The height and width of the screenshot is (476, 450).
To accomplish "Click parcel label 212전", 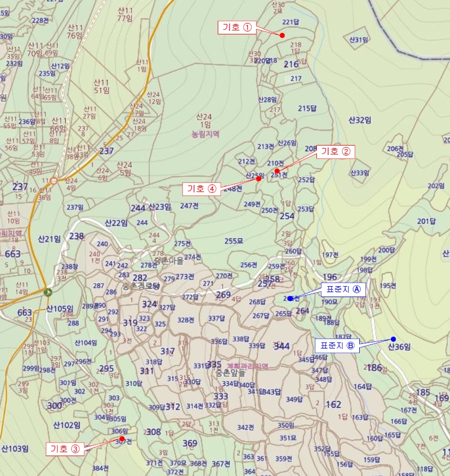I will pyautogui.click(x=246, y=161).
